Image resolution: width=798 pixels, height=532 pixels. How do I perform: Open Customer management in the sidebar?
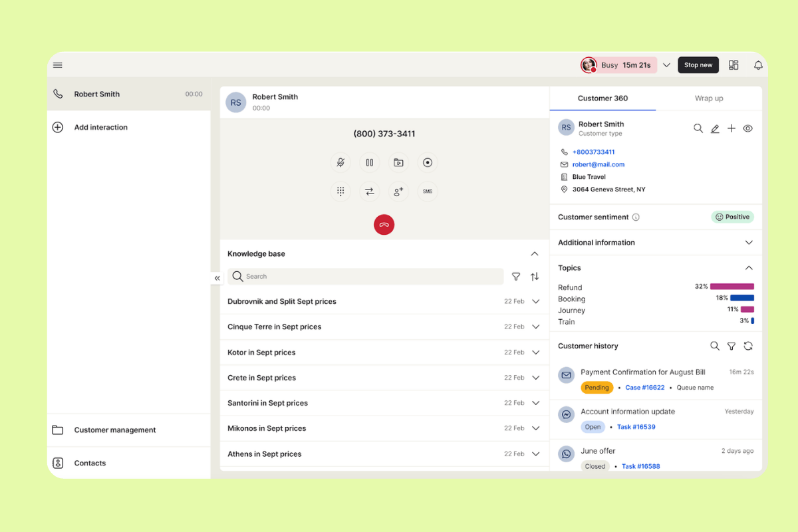114,430
